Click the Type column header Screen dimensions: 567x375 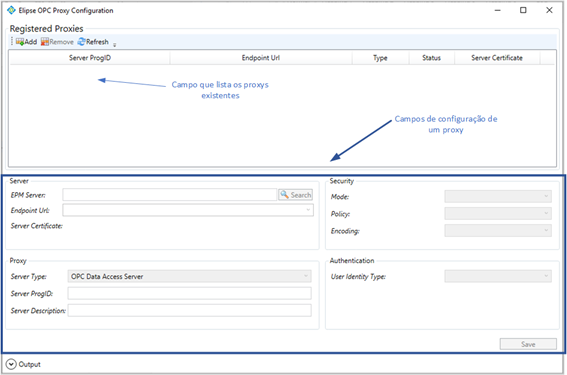380,58
